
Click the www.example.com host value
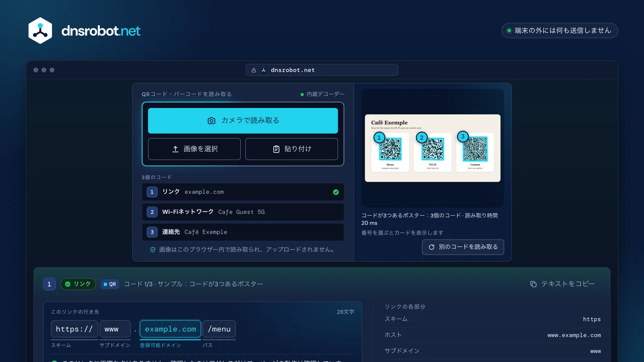(x=574, y=335)
